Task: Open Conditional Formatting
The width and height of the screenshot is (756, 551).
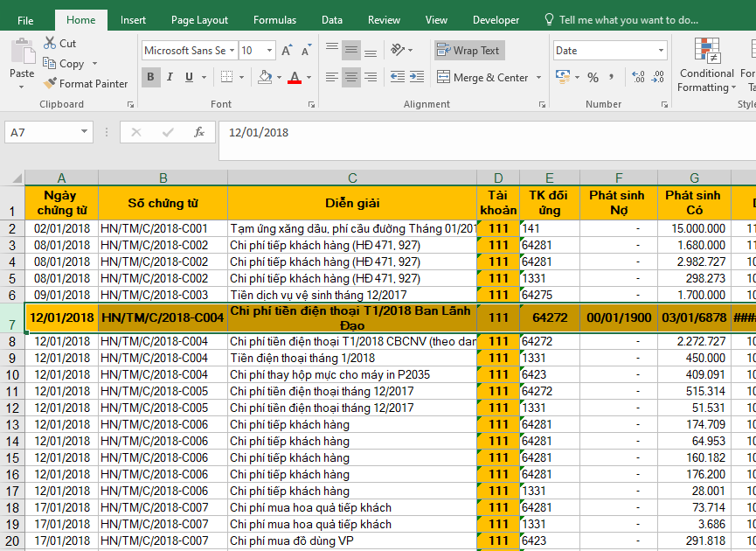Action: [x=707, y=66]
